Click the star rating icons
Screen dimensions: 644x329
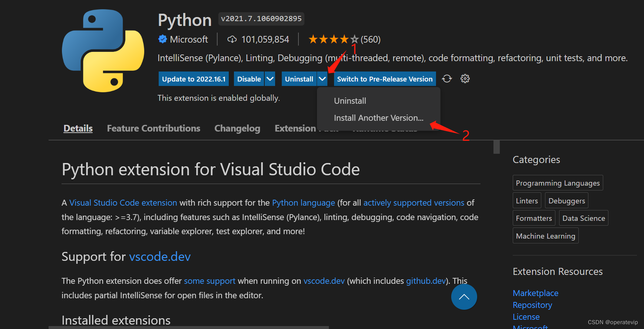coord(333,39)
